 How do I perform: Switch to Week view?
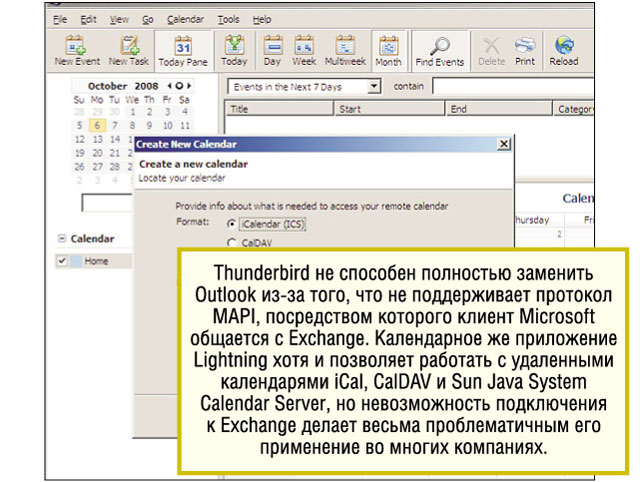[x=304, y=51]
